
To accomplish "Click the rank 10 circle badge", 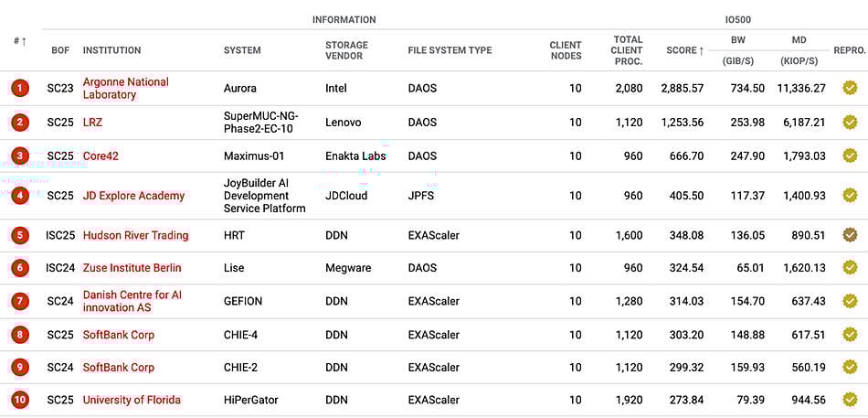I will pyautogui.click(x=20, y=400).
